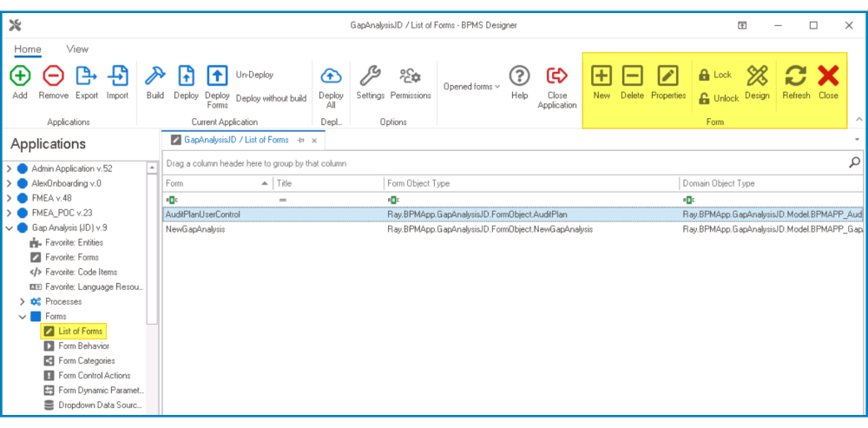Select the GapAnalysisJD List of Forms tab
The height and width of the screenshot is (428, 868).
236,140
